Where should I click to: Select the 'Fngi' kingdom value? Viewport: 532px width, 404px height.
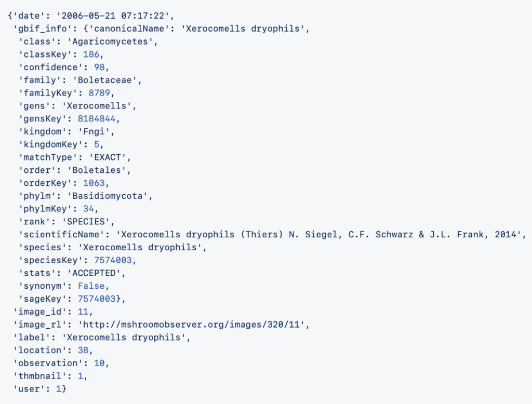pos(94,131)
